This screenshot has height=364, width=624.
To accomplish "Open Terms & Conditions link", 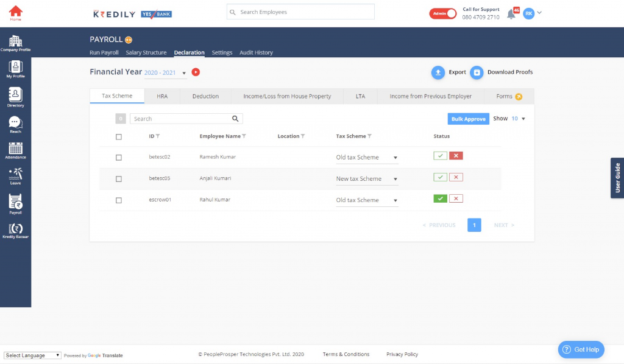I will click(346, 354).
